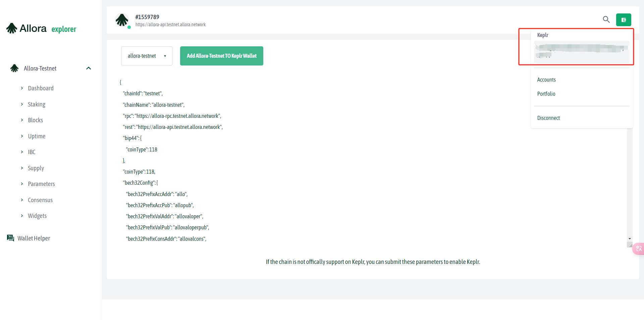
Task: Navigate to the Uptime page
Action: click(37, 136)
